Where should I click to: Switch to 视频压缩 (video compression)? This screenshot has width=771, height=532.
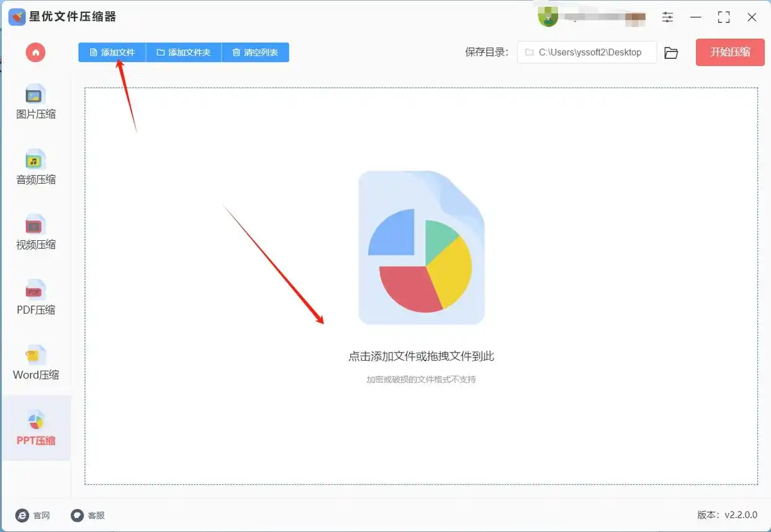35,234
